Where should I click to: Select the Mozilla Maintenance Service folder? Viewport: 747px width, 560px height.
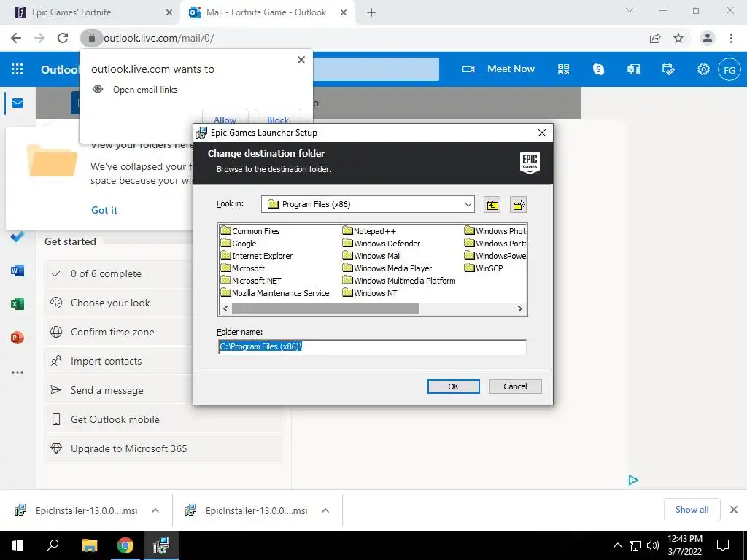tap(275, 293)
